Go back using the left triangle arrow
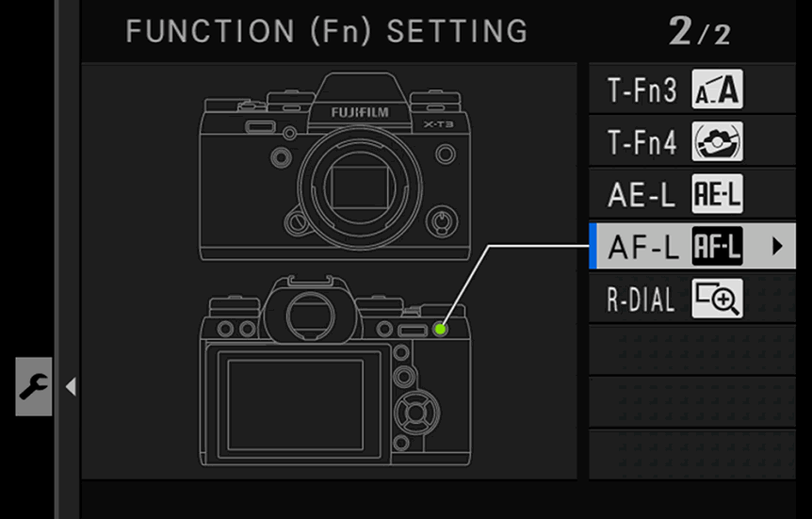The image size is (812, 519). (x=71, y=386)
